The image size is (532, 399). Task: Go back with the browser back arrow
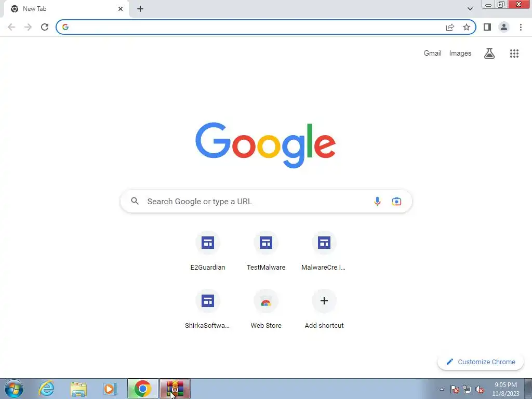point(11,27)
